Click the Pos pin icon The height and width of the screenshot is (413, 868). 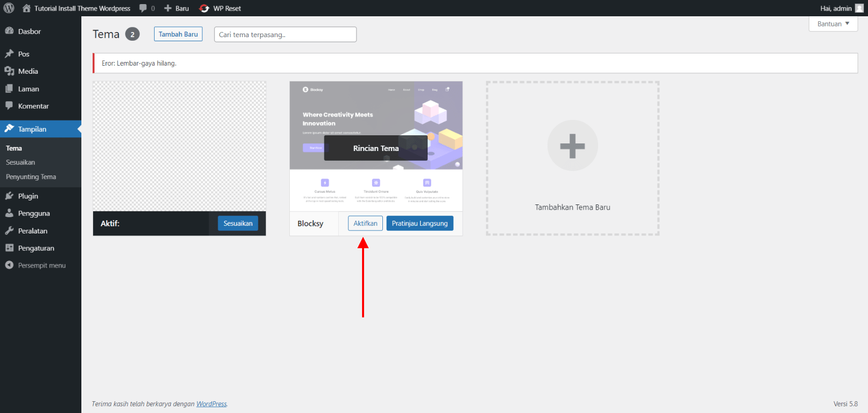pos(9,54)
